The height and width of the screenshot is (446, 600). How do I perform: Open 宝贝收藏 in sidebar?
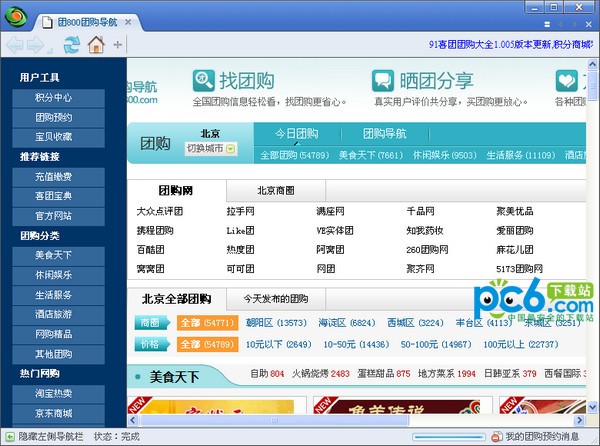[x=58, y=137]
